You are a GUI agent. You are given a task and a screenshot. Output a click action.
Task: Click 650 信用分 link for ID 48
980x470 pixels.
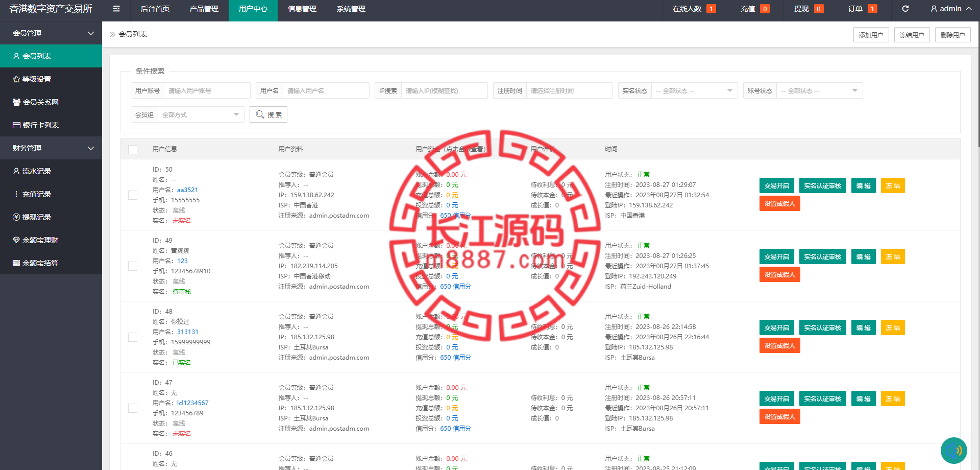coord(455,358)
